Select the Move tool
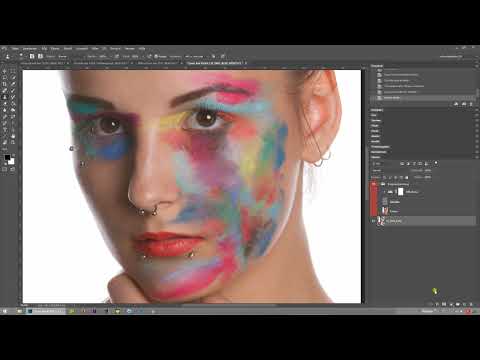Screen dimensions: 480x360 [x=5, y=71]
